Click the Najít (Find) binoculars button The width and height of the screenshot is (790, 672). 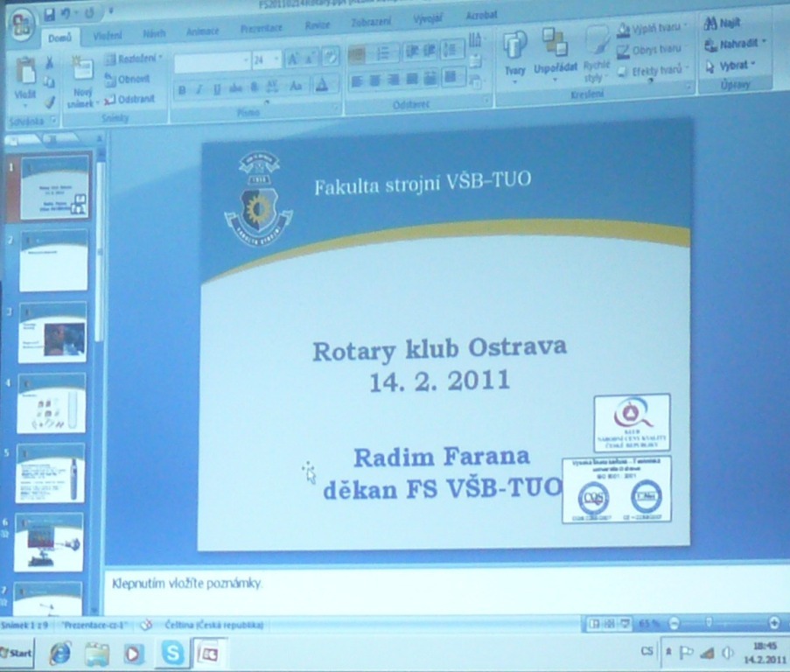click(723, 24)
